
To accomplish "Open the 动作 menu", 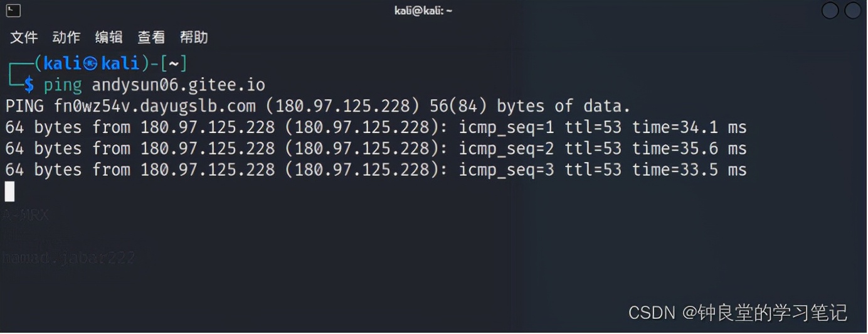I will pos(66,38).
